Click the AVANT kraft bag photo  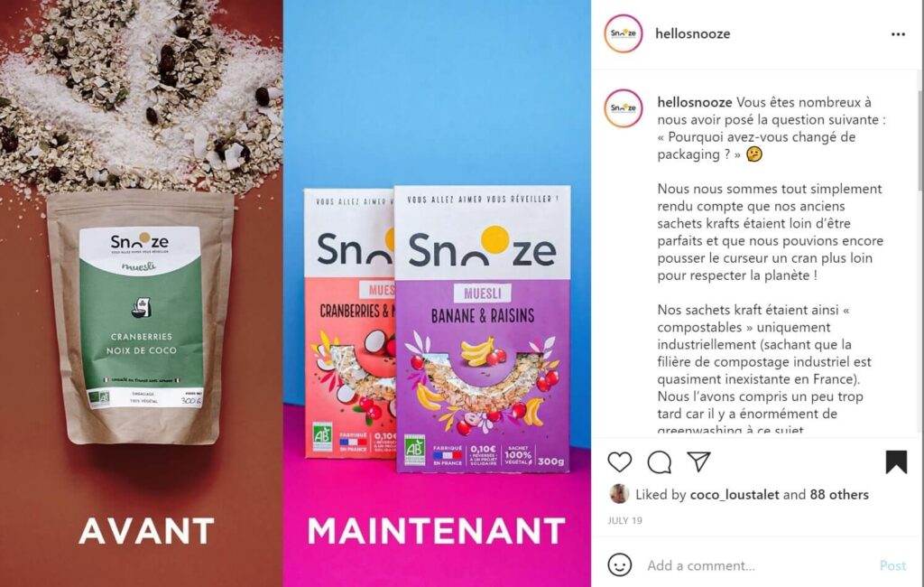140,315
